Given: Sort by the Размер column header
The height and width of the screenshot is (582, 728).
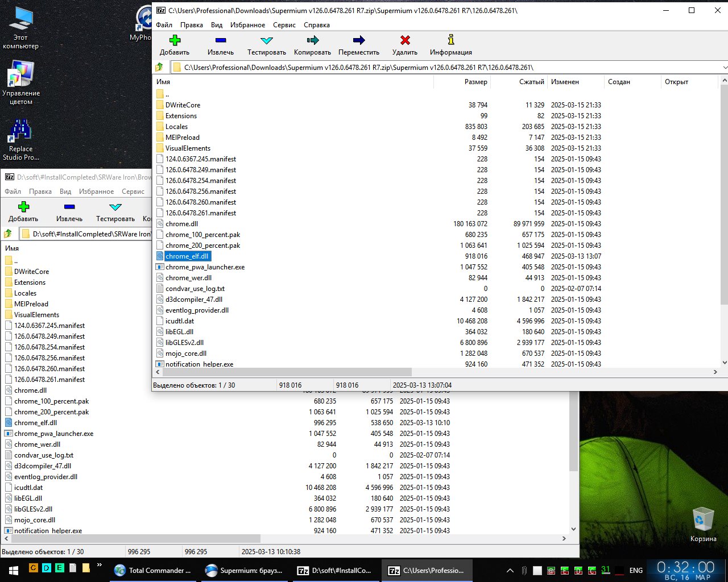Looking at the screenshot, I should 462,82.
